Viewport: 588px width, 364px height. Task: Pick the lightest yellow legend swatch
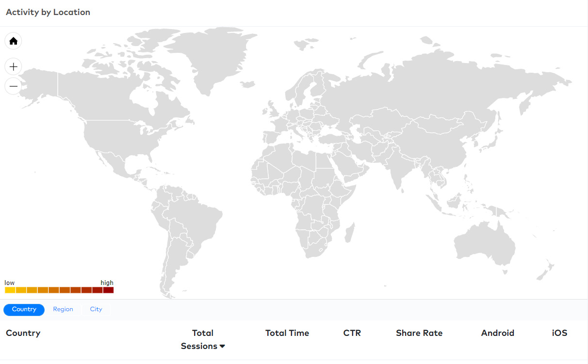click(x=10, y=290)
